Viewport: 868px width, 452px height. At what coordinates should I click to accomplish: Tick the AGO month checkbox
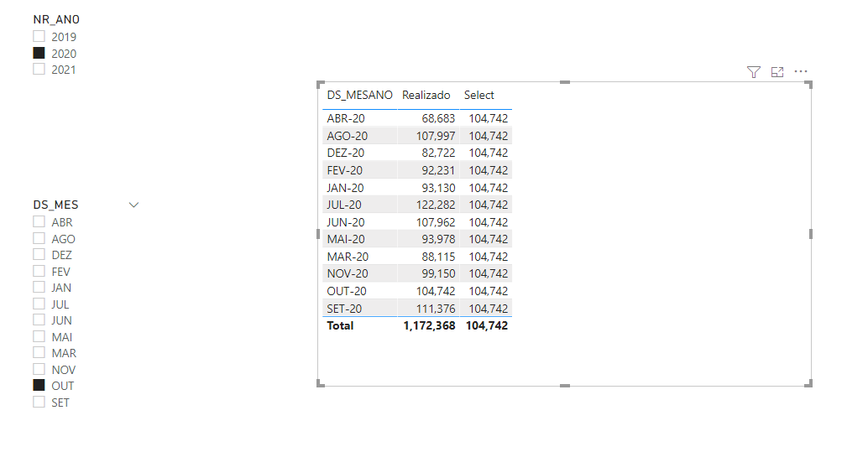coord(39,238)
